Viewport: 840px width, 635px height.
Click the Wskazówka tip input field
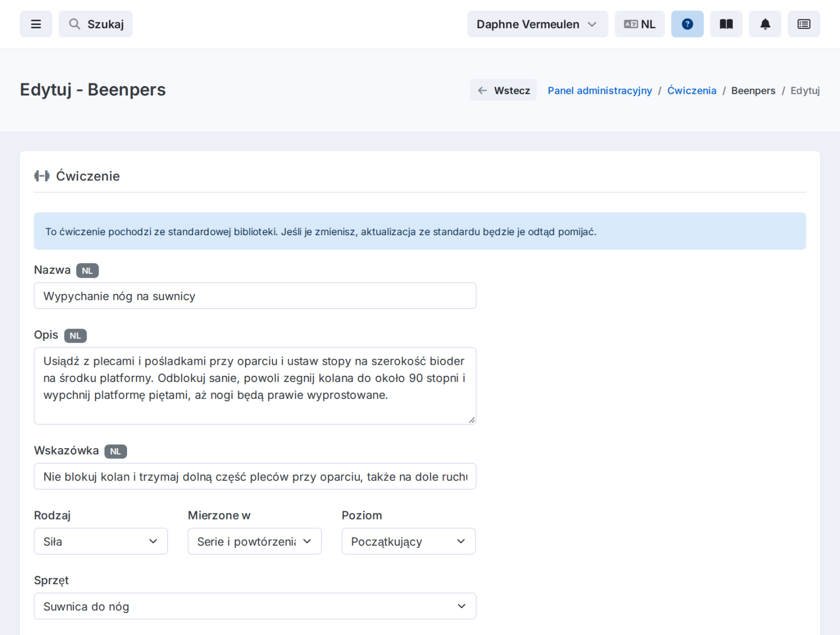point(255,477)
